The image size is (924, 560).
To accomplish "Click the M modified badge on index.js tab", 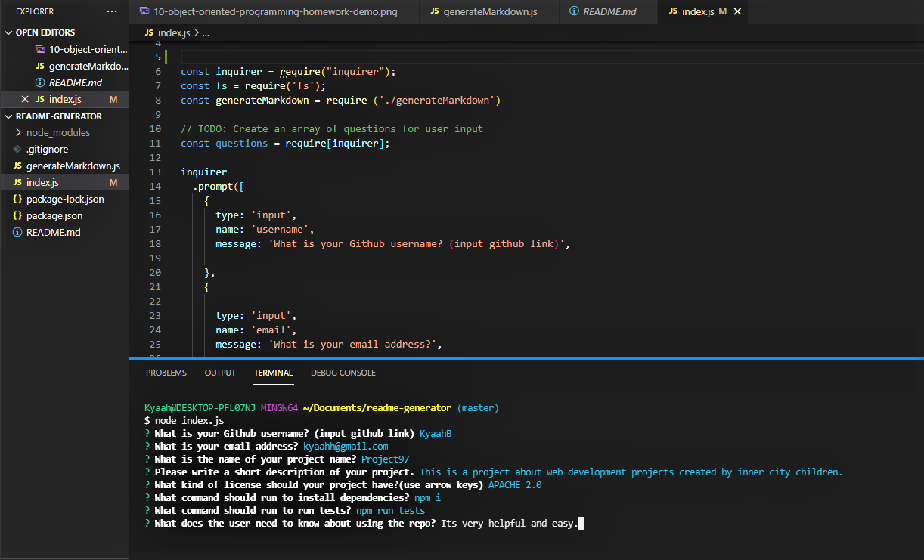I will pyautogui.click(x=723, y=12).
